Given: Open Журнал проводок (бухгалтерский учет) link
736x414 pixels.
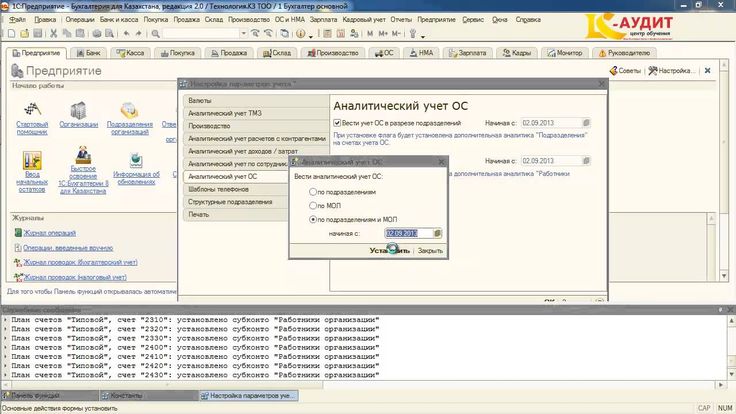Looking at the screenshot, I should coord(80,262).
